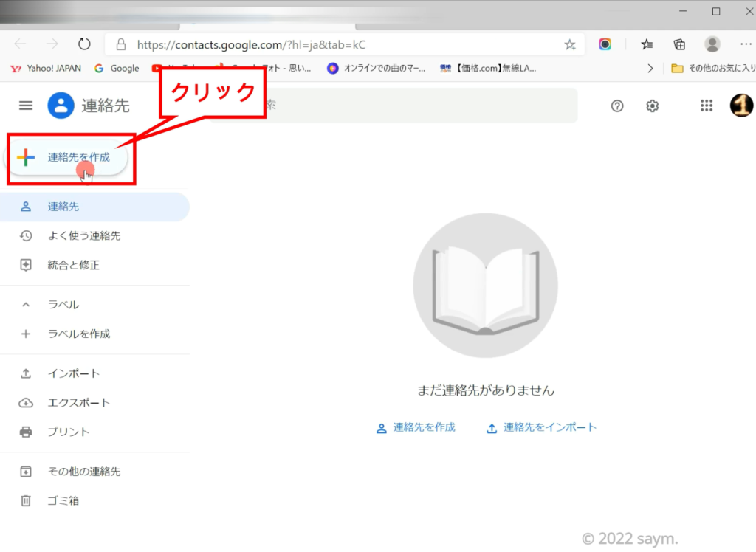This screenshot has width=756, height=552.
Task: Click the 連絡先を作成 button with plus
Action: coord(68,157)
